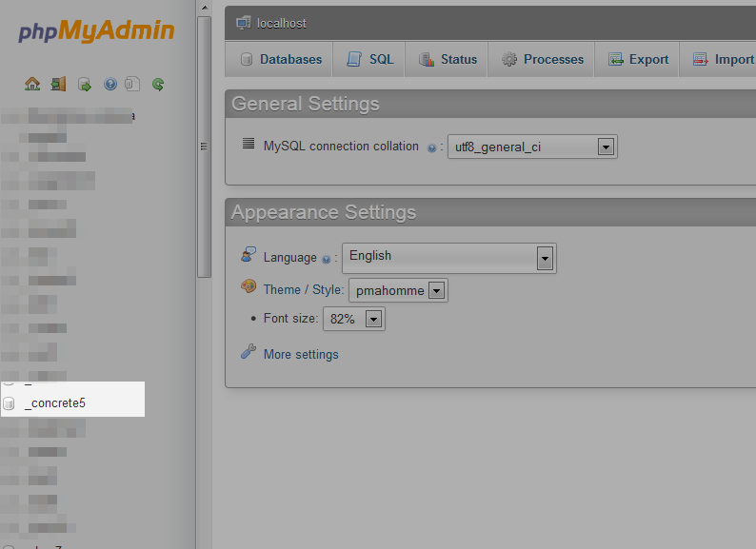The image size is (756, 549).
Task: Click the navigation panel vertical scrollbar
Action: [x=204, y=143]
